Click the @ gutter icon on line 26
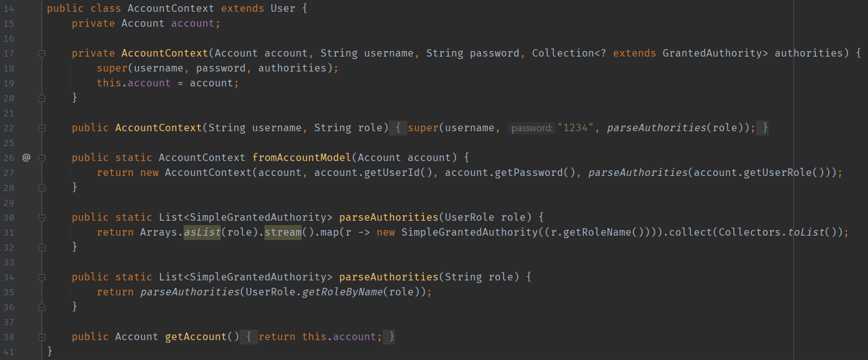Viewport: 868px width, 360px height. point(26,158)
